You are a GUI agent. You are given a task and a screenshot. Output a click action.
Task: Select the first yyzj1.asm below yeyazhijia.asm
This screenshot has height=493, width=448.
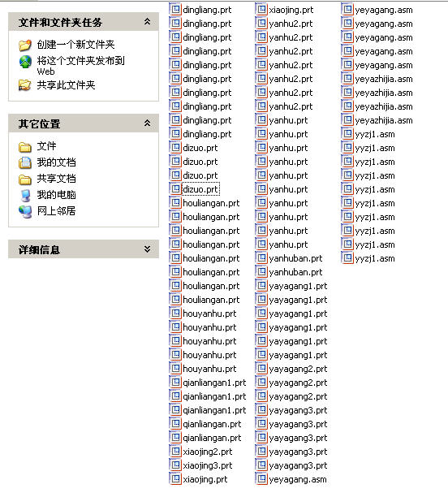click(375, 135)
